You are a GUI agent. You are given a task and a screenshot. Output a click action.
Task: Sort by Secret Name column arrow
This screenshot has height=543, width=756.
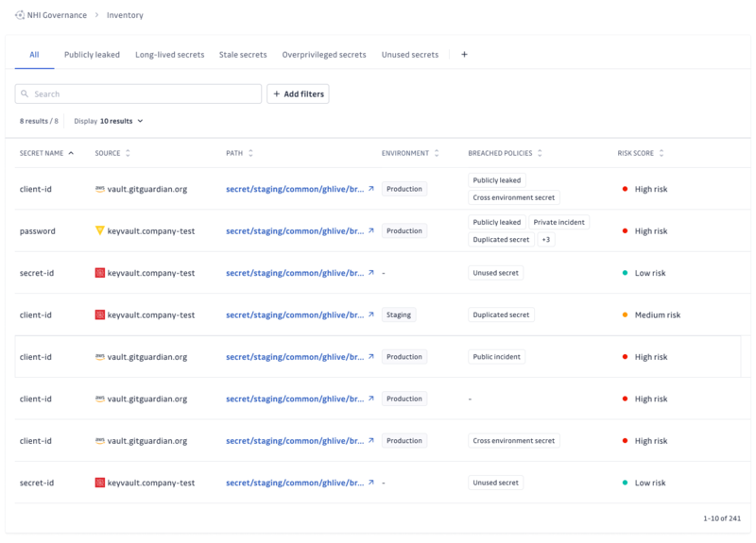71,153
